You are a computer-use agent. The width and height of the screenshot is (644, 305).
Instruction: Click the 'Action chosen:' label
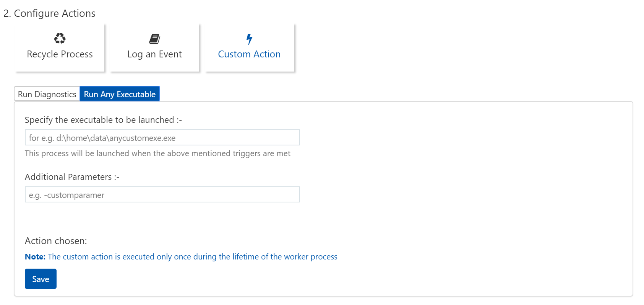56,241
